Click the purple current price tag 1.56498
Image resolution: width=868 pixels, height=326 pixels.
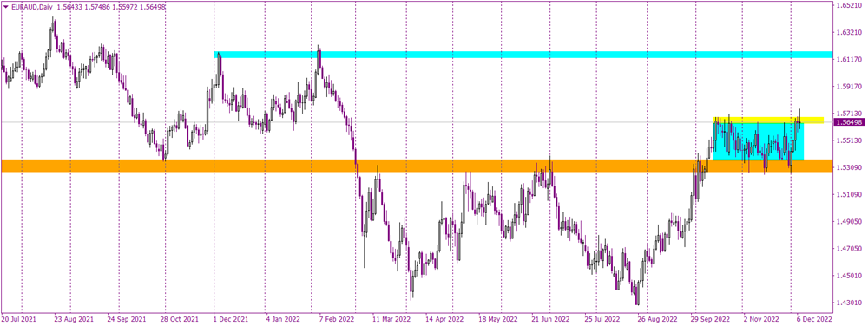[849, 122]
